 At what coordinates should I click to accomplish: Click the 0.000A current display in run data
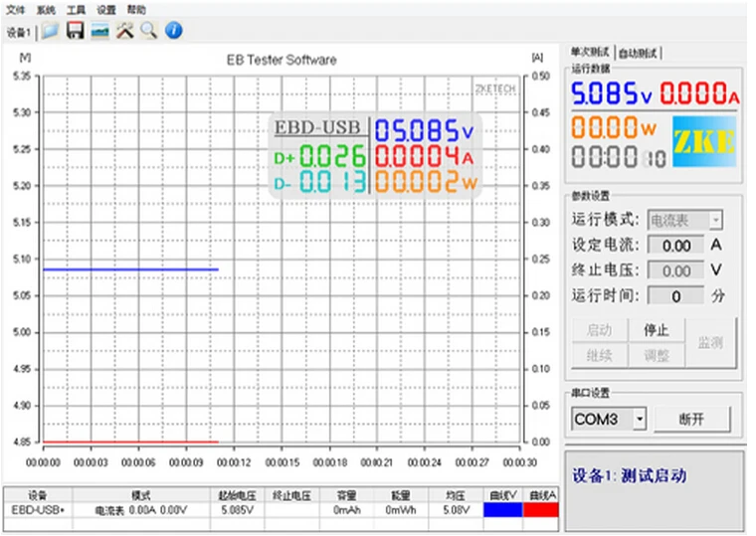pyautogui.click(x=699, y=93)
